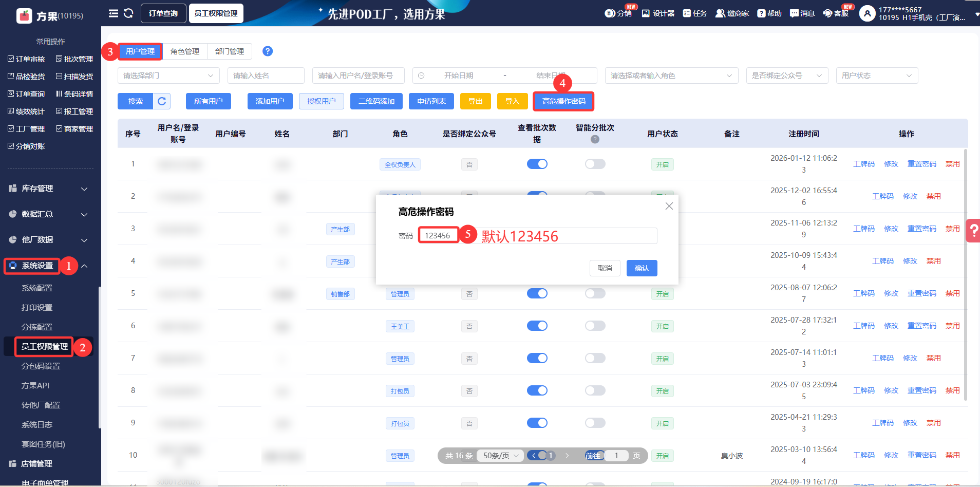The height and width of the screenshot is (487, 980).
Task: Switch to 订单查询 top tab
Action: pyautogui.click(x=163, y=13)
